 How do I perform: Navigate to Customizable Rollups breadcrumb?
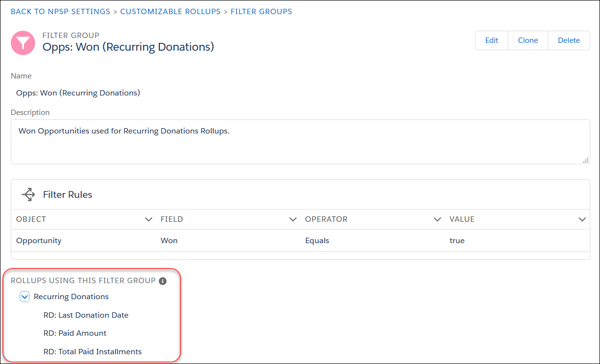tap(170, 11)
